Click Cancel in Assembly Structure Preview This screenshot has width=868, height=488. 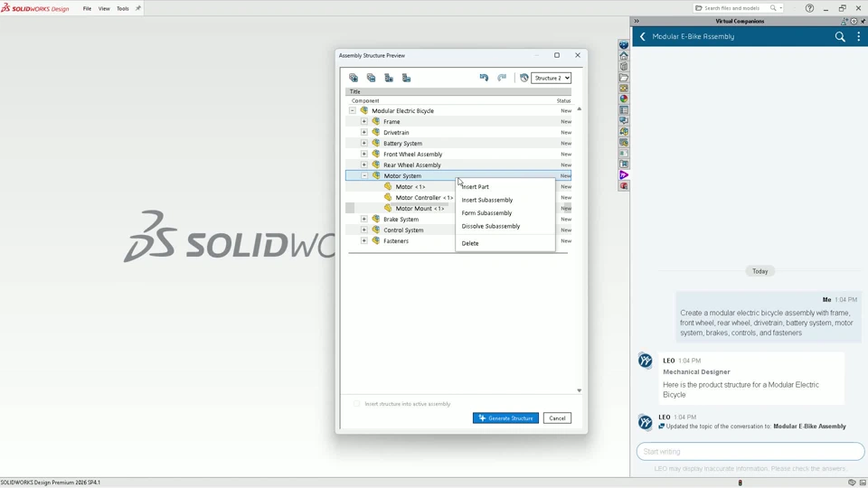tap(557, 418)
